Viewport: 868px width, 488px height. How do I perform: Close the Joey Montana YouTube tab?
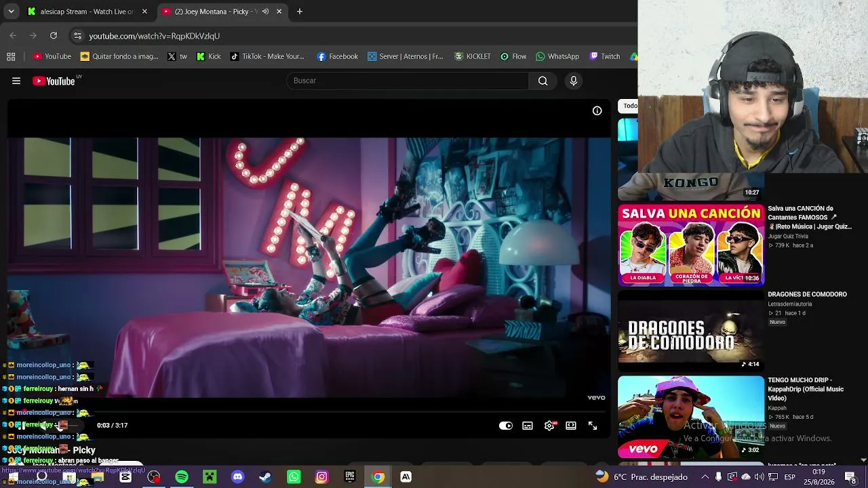(279, 12)
